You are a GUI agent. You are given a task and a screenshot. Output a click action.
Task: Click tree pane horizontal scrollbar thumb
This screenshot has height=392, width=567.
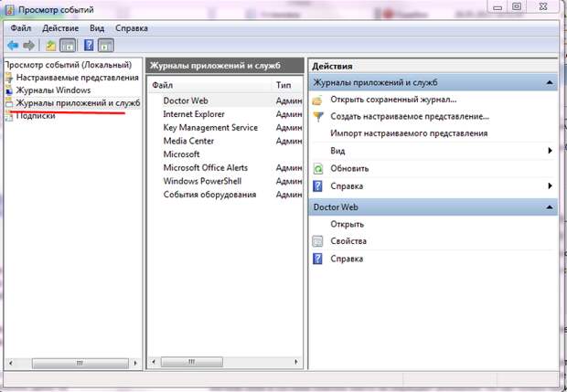tap(80, 363)
